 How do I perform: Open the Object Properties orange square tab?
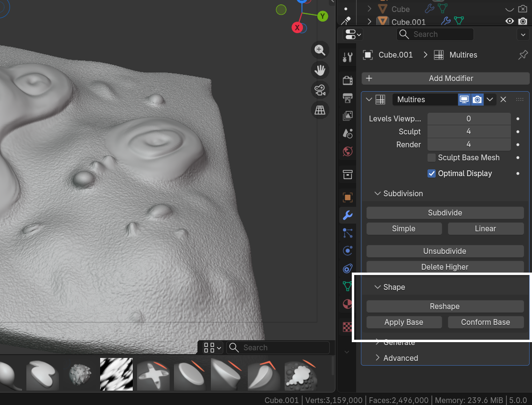coord(347,197)
